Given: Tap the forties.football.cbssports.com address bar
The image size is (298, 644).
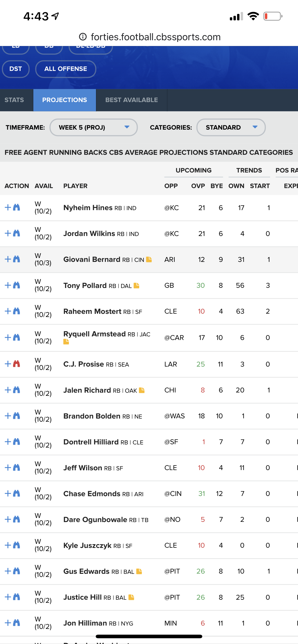Looking at the screenshot, I should click(x=150, y=37).
